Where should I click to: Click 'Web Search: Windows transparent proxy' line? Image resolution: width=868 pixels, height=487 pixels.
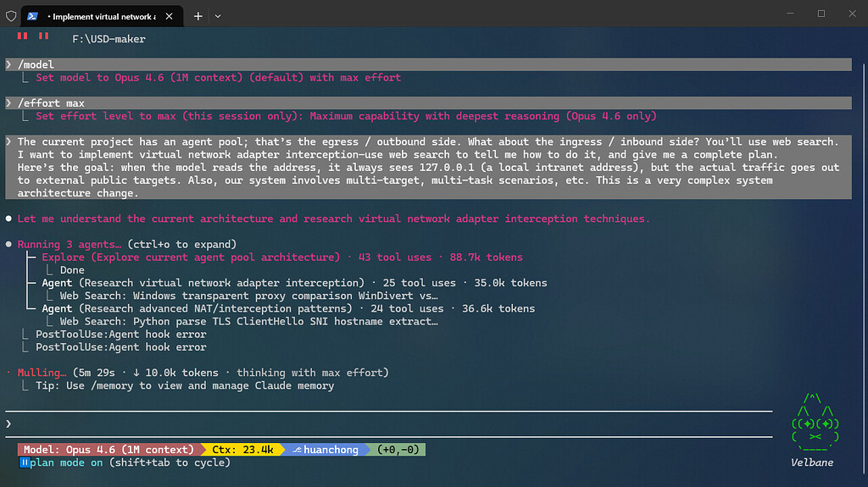click(x=248, y=296)
